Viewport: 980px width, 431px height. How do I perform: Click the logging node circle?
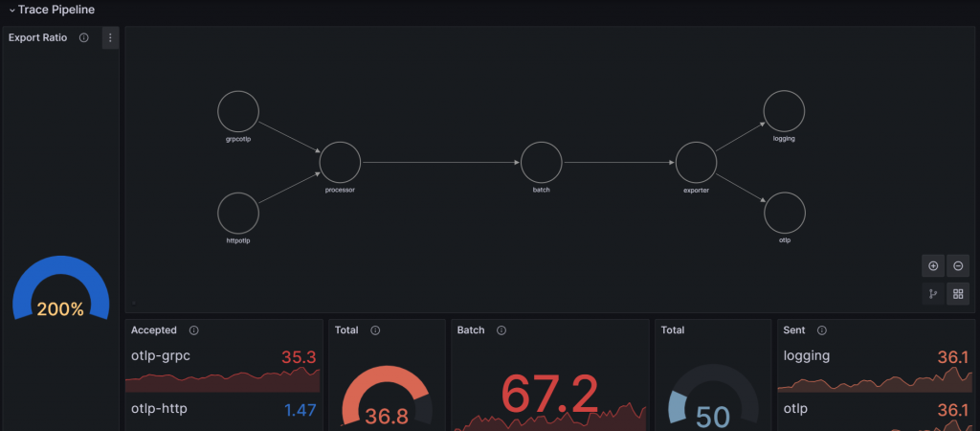785,111
